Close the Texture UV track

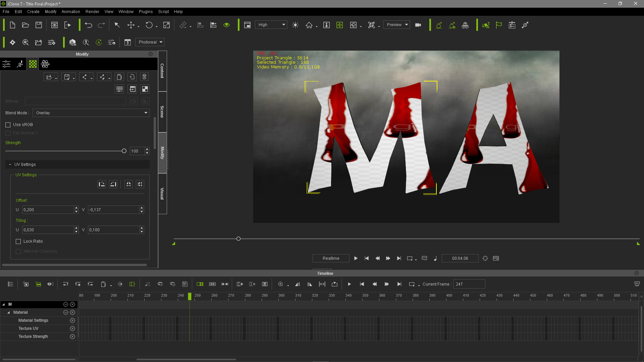[72, 328]
